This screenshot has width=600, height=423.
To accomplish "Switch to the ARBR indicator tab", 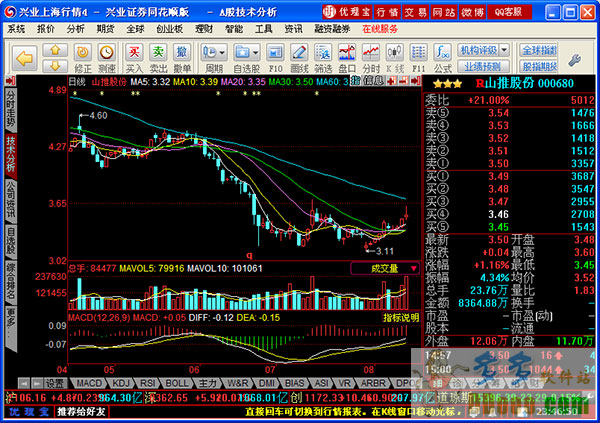I will (x=373, y=383).
